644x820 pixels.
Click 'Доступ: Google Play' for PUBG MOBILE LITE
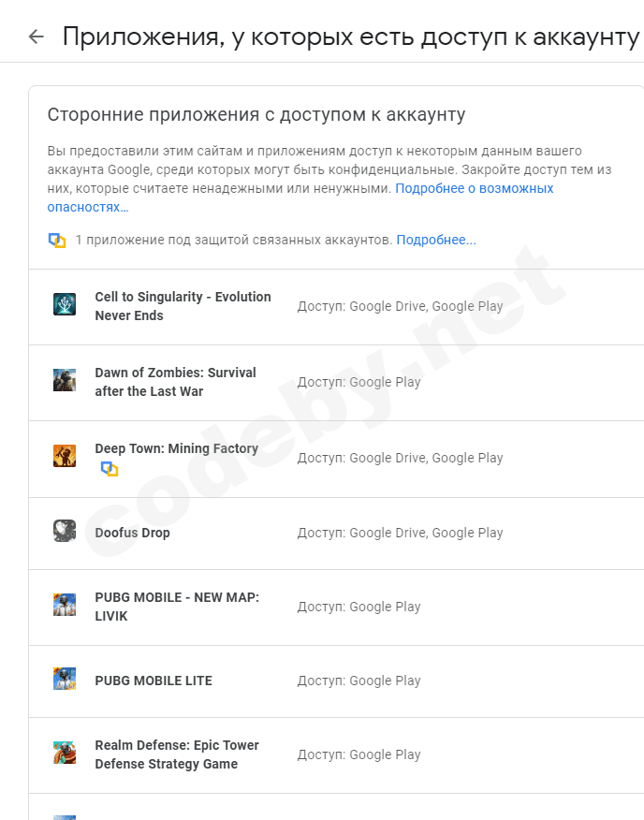click(x=359, y=681)
